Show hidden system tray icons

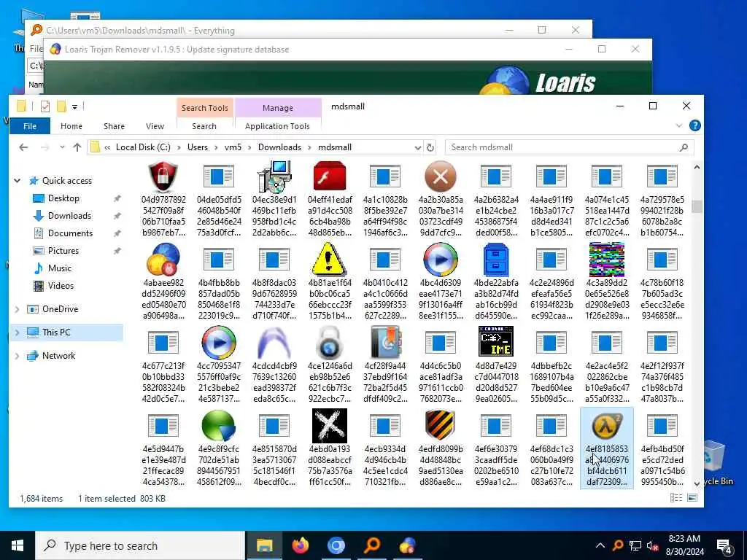pos(600,545)
